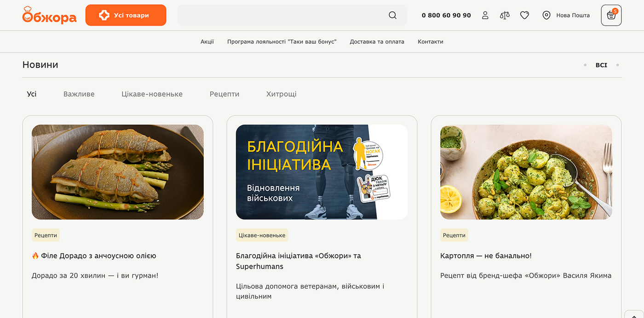Open the Акції menu item
This screenshot has width=644, height=318.
207,41
